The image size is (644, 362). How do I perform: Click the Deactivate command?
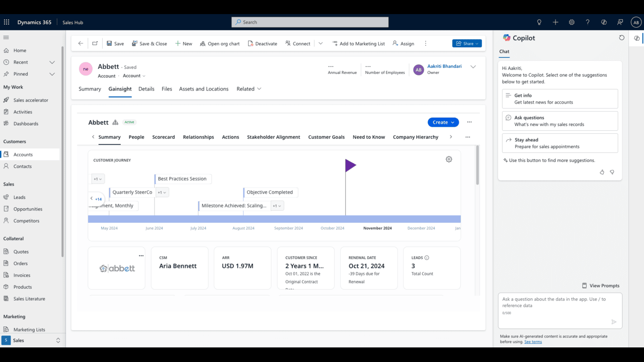[x=262, y=43]
